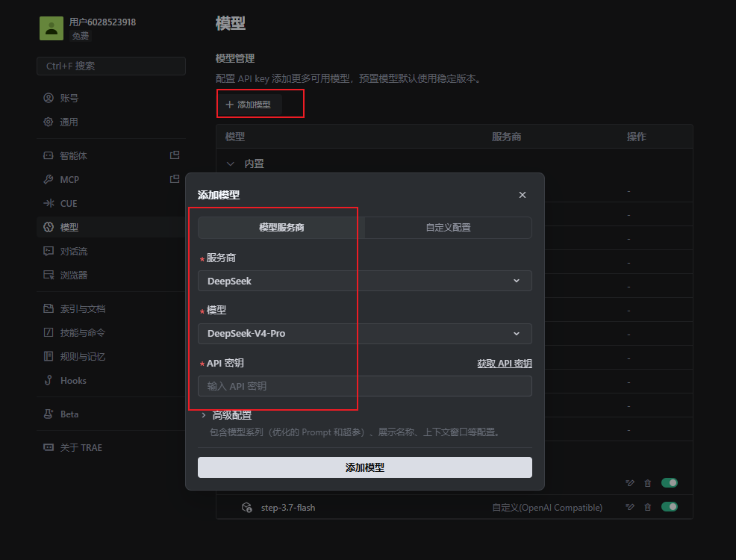The width and height of the screenshot is (736, 560).
Task: Click external-link icon beside 智能体
Action: click(175, 155)
